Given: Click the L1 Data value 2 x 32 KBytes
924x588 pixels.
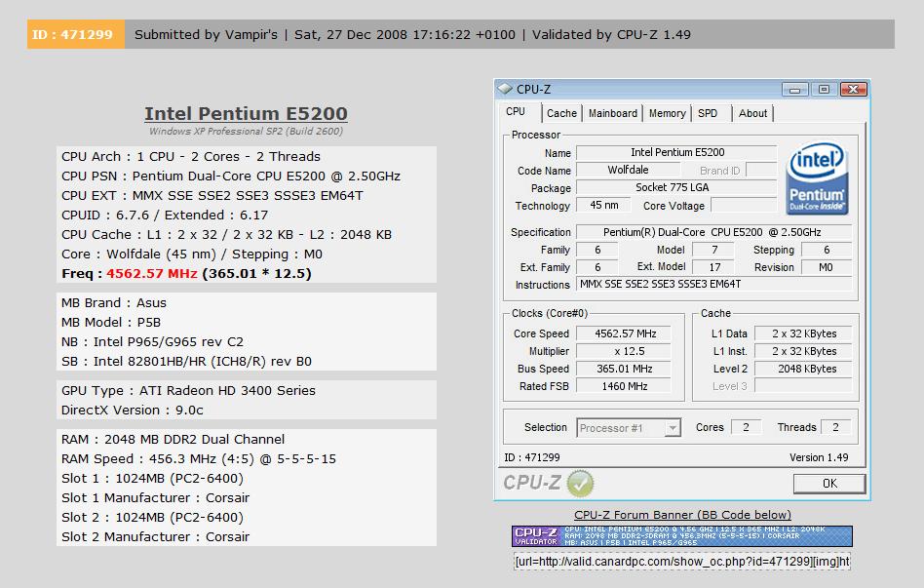Looking at the screenshot, I should pyautogui.click(x=803, y=333).
